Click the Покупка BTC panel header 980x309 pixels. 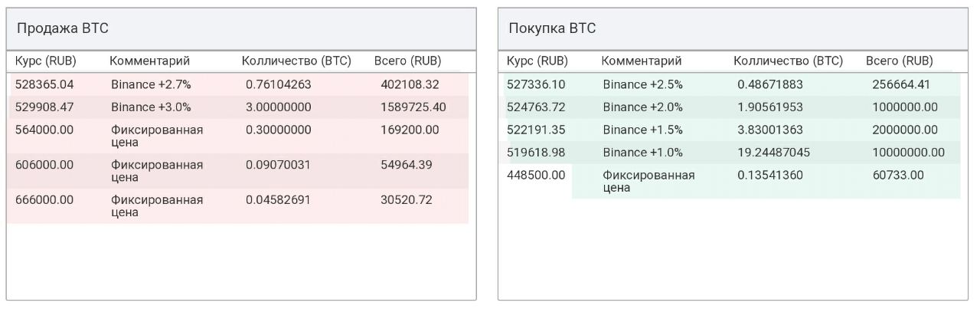pos(733,29)
